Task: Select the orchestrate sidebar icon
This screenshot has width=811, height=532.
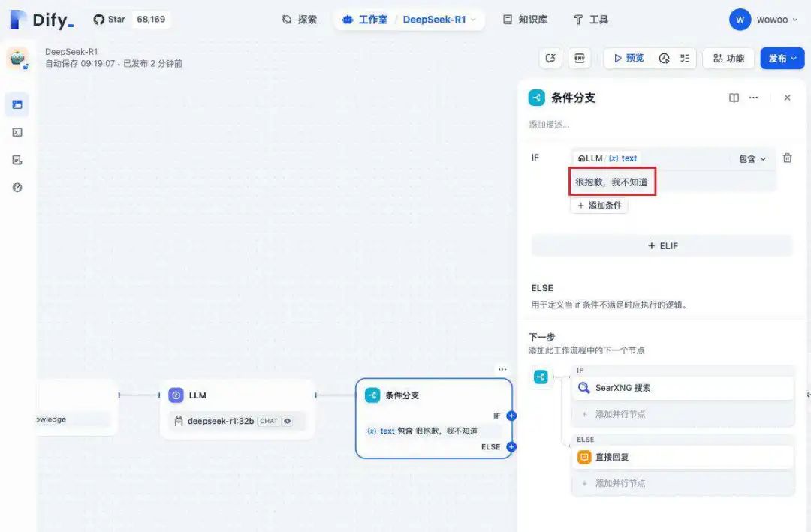Action: pos(17,104)
